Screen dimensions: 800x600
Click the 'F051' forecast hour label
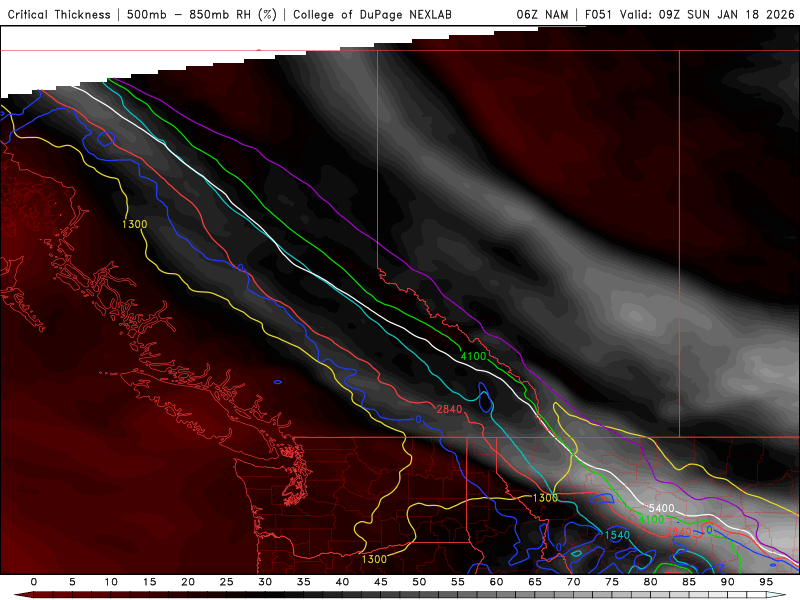click(598, 15)
